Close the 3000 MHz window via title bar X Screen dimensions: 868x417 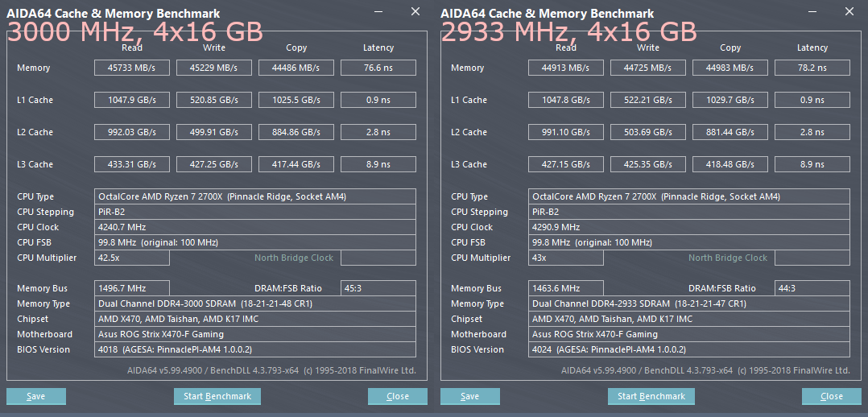point(415,11)
